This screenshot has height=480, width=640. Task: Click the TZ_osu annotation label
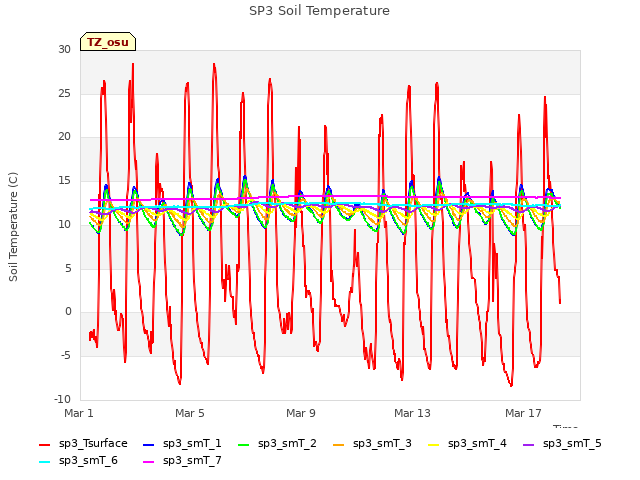pos(108,42)
